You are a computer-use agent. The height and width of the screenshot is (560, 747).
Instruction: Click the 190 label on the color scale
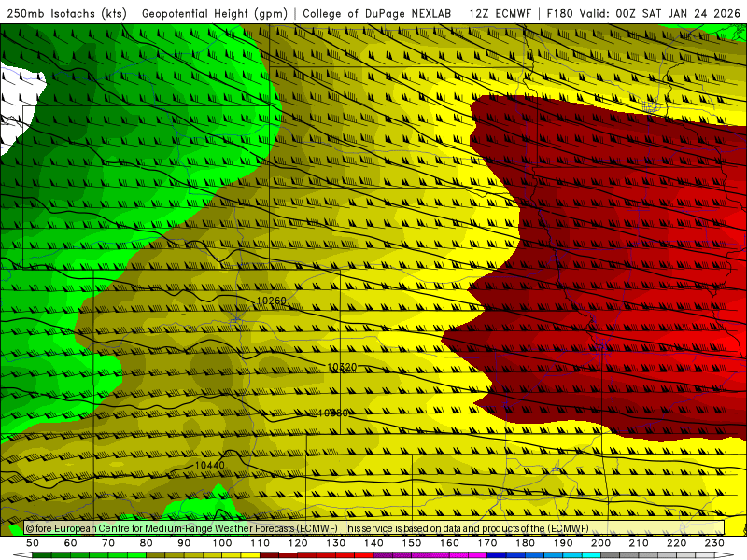point(563,543)
